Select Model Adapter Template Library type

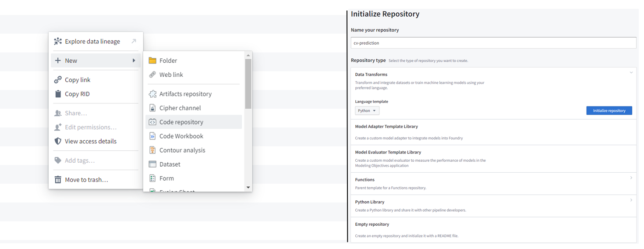point(494,132)
